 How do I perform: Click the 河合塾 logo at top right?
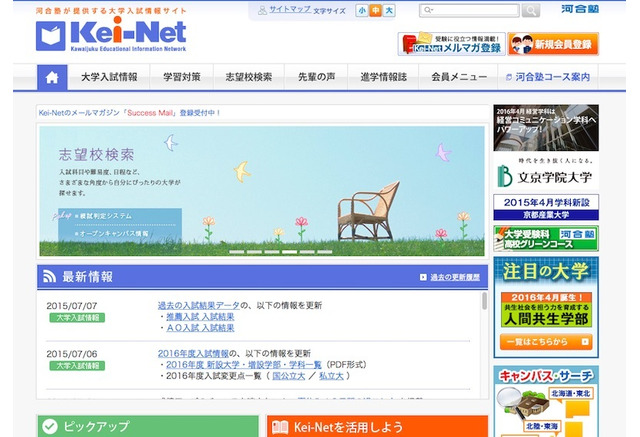[x=580, y=9]
